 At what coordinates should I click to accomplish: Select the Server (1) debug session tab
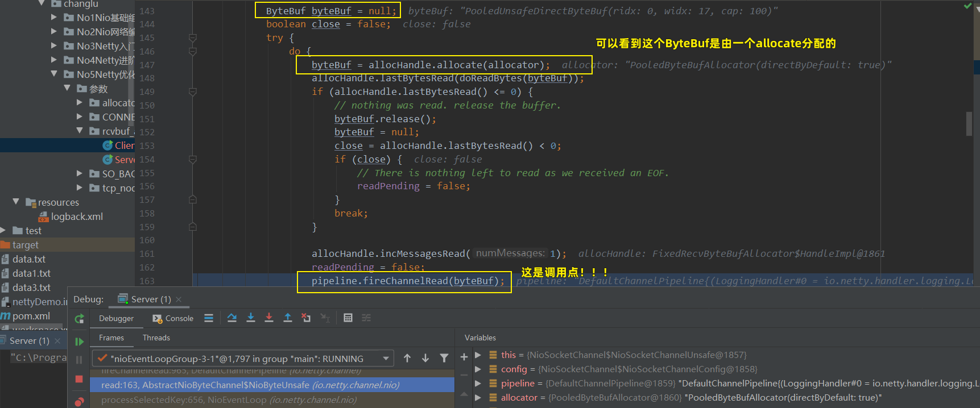(x=151, y=299)
